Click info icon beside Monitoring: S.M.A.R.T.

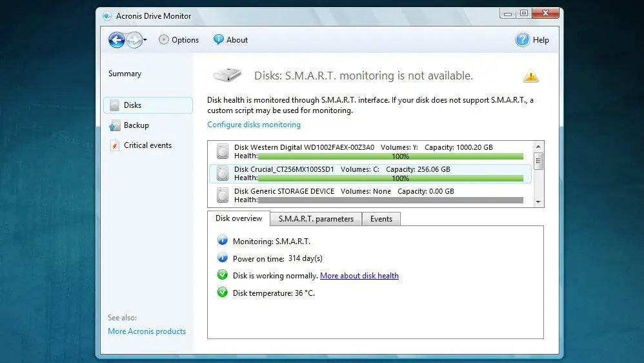pos(222,240)
